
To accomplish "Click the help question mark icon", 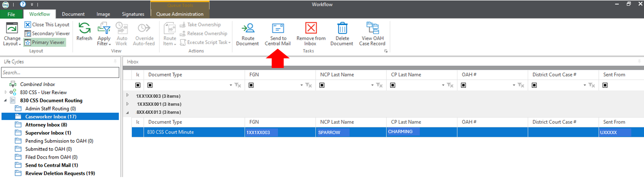I will click(x=23, y=4).
